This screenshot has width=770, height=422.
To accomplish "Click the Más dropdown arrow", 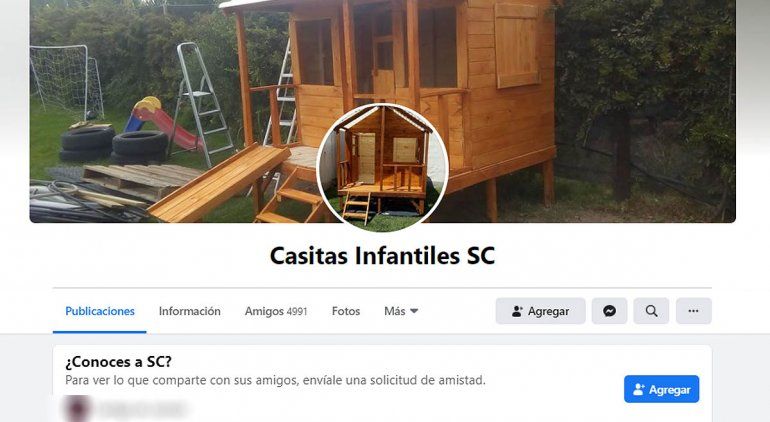I will [x=414, y=311].
